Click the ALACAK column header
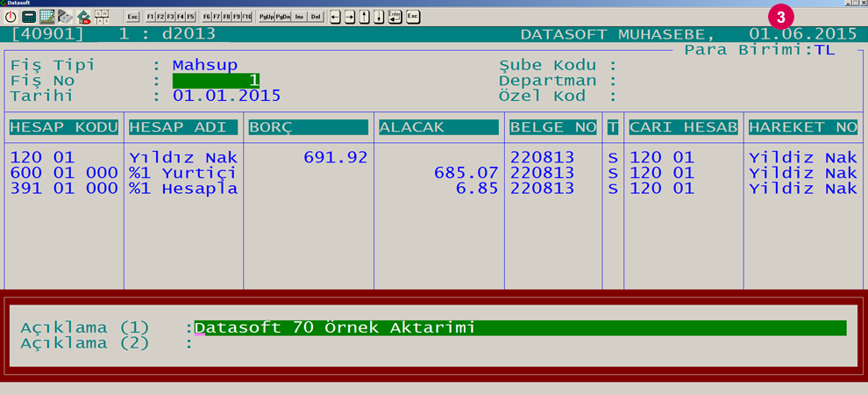The width and height of the screenshot is (868, 395). (x=439, y=127)
